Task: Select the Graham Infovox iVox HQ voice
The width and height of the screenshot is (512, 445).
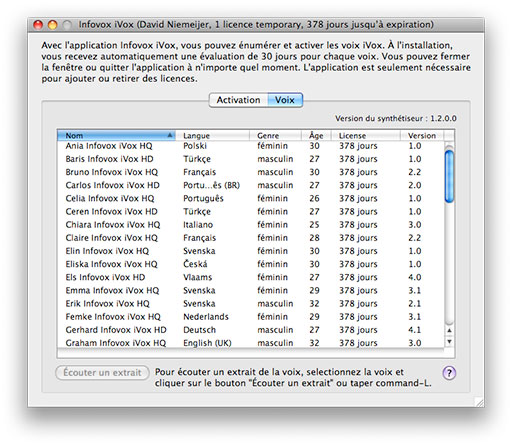Action: [251, 343]
